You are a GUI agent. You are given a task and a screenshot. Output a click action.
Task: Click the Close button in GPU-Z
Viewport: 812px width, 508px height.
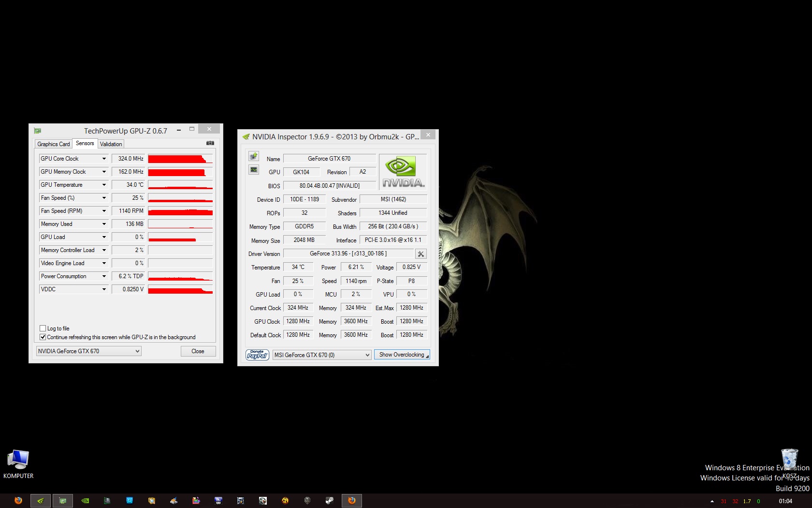point(198,351)
